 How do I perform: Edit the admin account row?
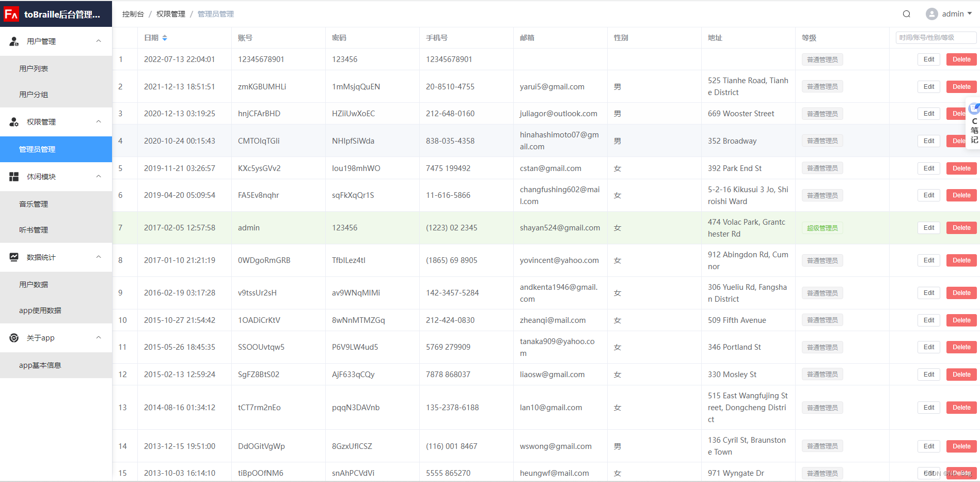pos(929,228)
